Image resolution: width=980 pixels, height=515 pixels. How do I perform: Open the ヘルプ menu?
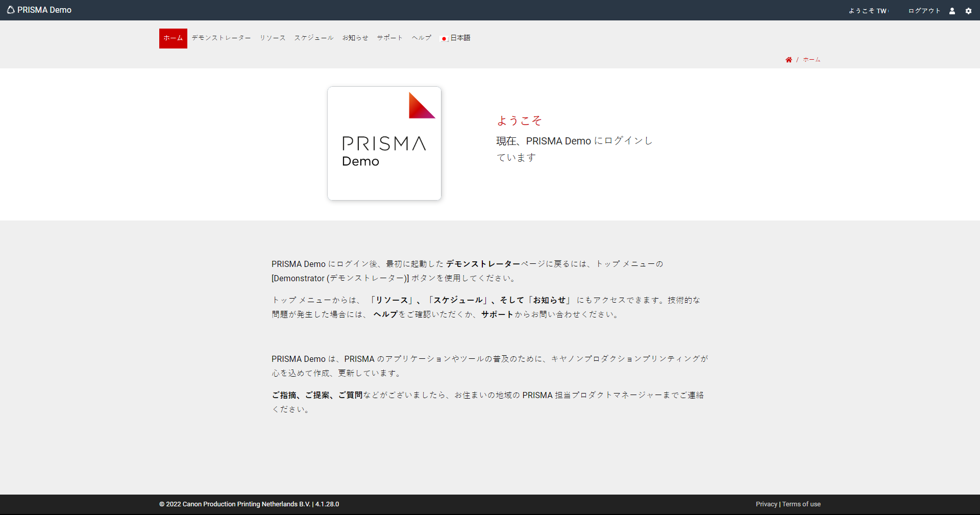click(x=422, y=38)
